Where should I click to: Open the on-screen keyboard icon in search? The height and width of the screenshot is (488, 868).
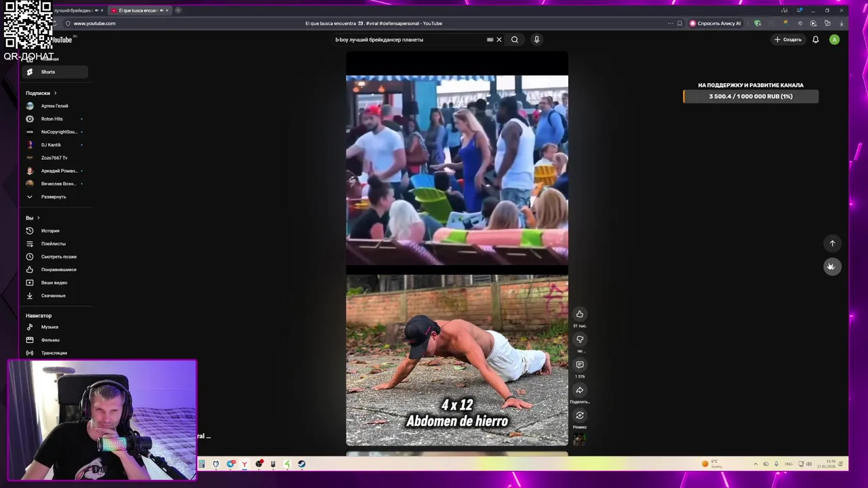point(490,39)
